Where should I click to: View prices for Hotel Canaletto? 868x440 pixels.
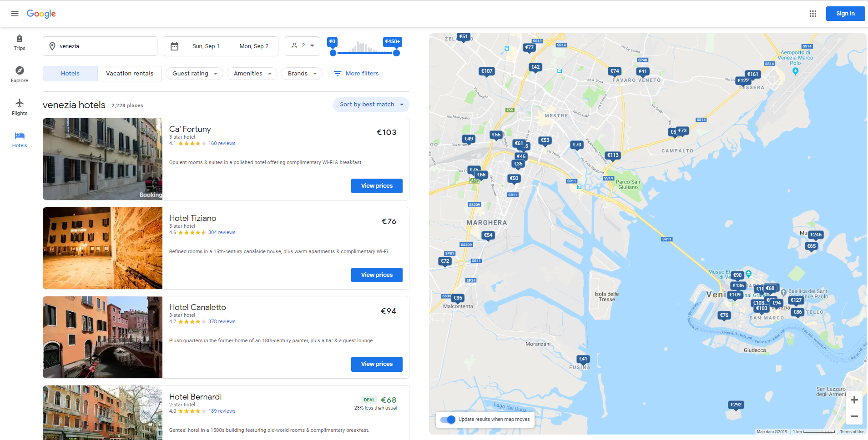tap(377, 364)
